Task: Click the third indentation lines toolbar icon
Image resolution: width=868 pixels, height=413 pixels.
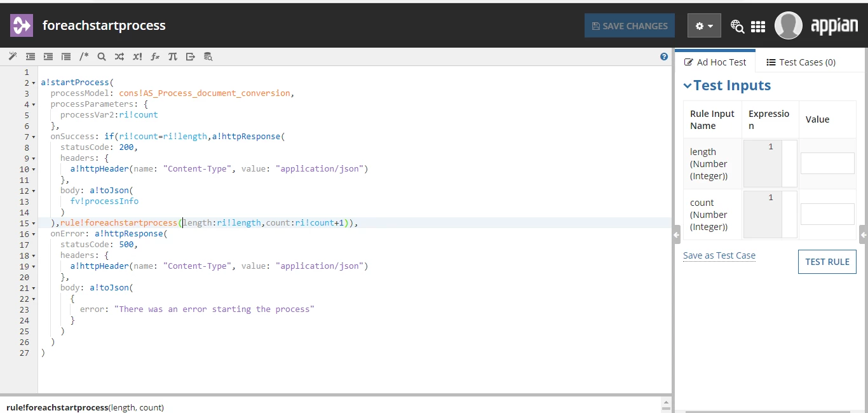Action: (65, 57)
